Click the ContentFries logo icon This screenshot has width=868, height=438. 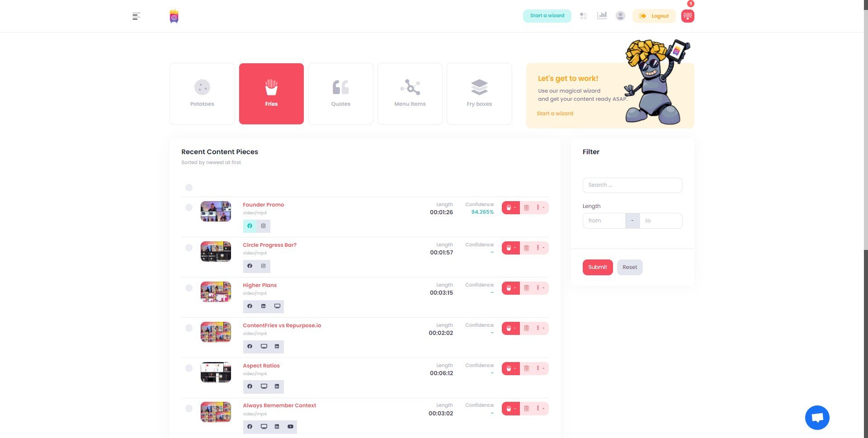pyautogui.click(x=174, y=16)
